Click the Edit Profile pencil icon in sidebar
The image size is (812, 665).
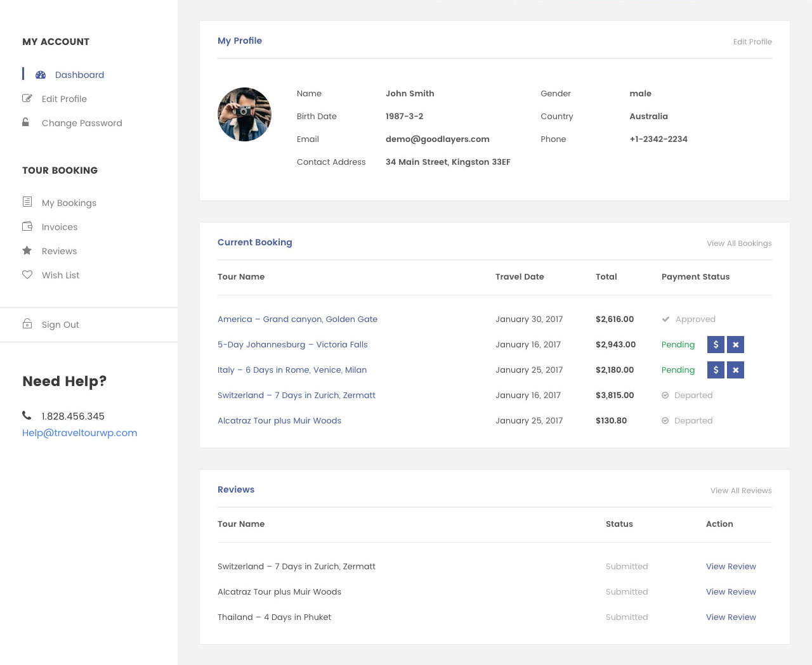pyautogui.click(x=27, y=98)
